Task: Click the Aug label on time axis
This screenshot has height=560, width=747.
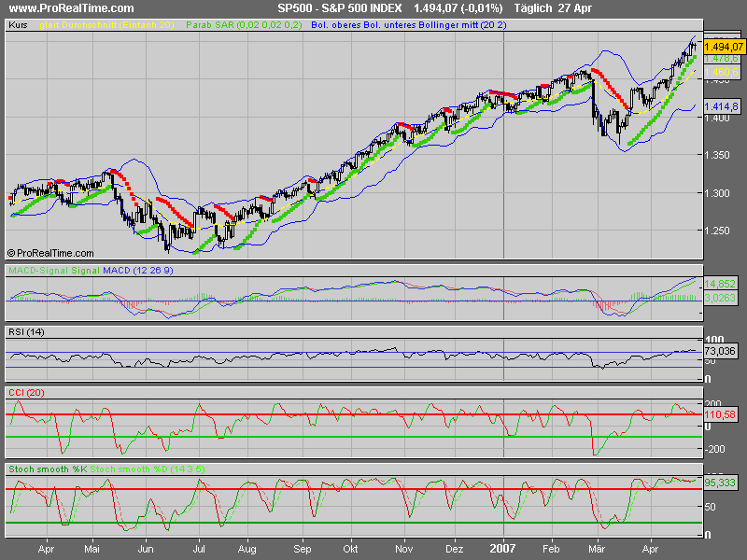Action: point(247,549)
